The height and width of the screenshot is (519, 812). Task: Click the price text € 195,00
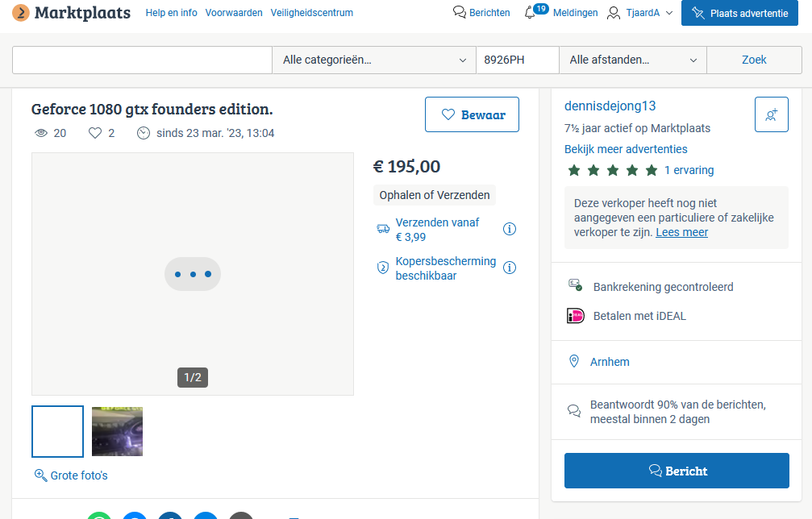[406, 167]
